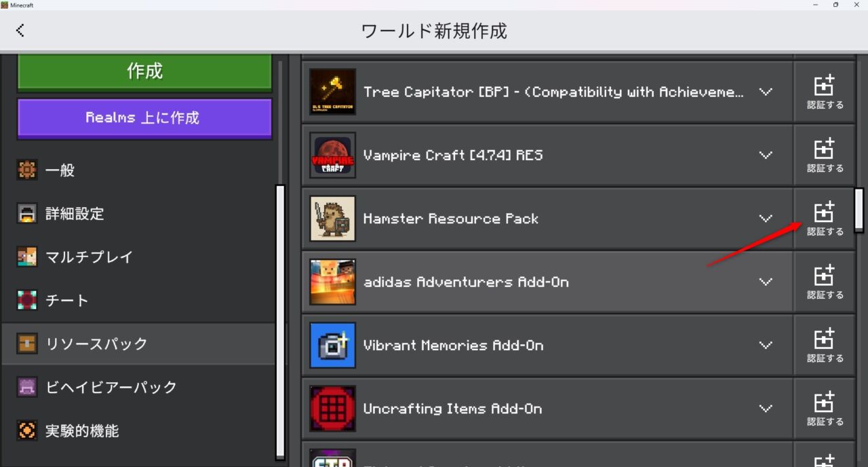
Task: Click the Tree Capitator pack thumbnail
Action: (333, 92)
